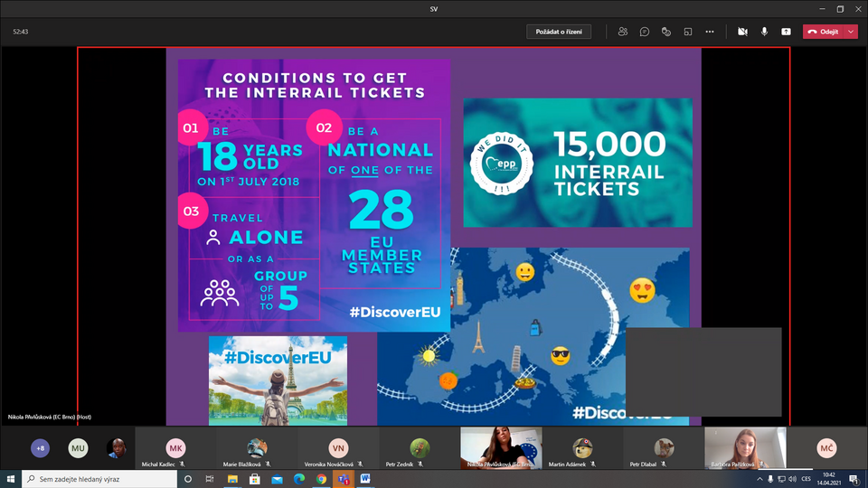The image size is (868, 488).
Task: Open the More actions ellipsis menu
Action: pos(710,32)
